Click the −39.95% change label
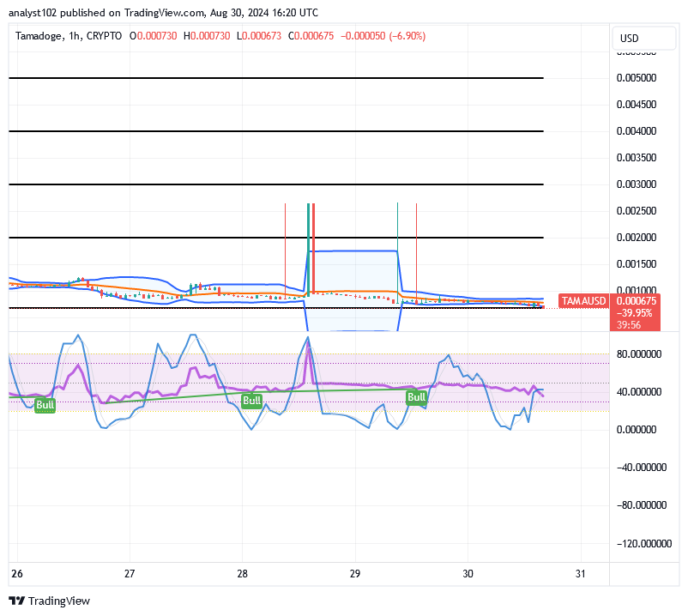688x616 pixels. [635, 313]
